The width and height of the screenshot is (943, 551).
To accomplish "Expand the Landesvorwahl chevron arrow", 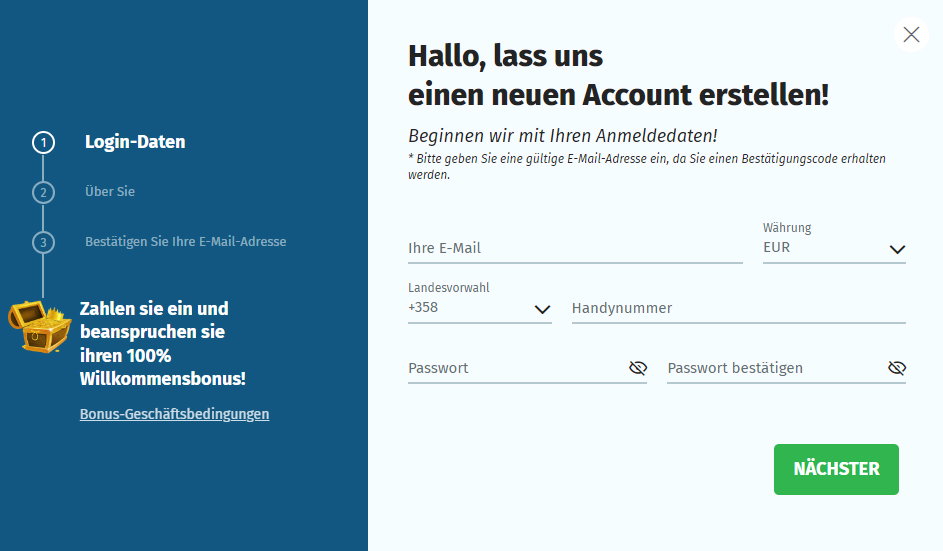I will (543, 309).
